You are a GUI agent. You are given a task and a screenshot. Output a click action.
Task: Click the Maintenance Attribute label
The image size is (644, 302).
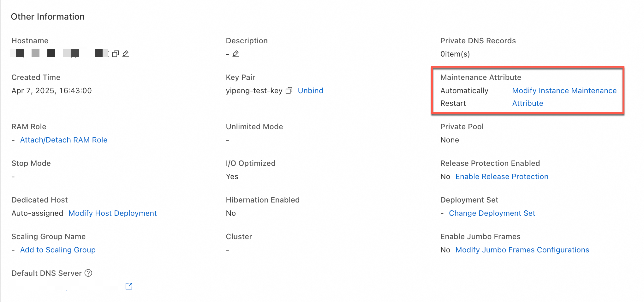480,77
